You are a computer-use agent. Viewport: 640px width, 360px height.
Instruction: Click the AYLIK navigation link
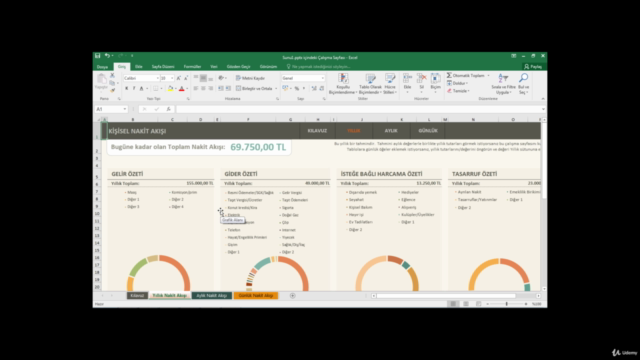coord(391,131)
